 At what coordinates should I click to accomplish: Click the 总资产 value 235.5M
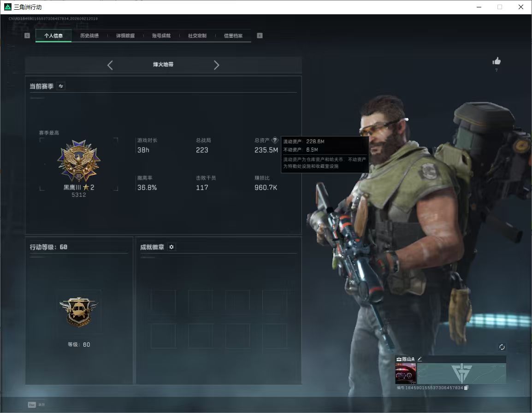coord(266,150)
